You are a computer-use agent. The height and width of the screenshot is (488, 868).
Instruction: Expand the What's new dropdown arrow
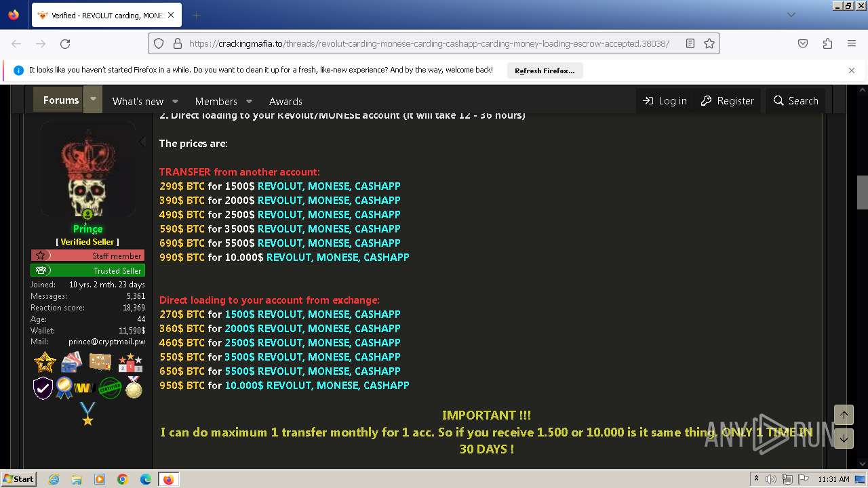(175, 101)
